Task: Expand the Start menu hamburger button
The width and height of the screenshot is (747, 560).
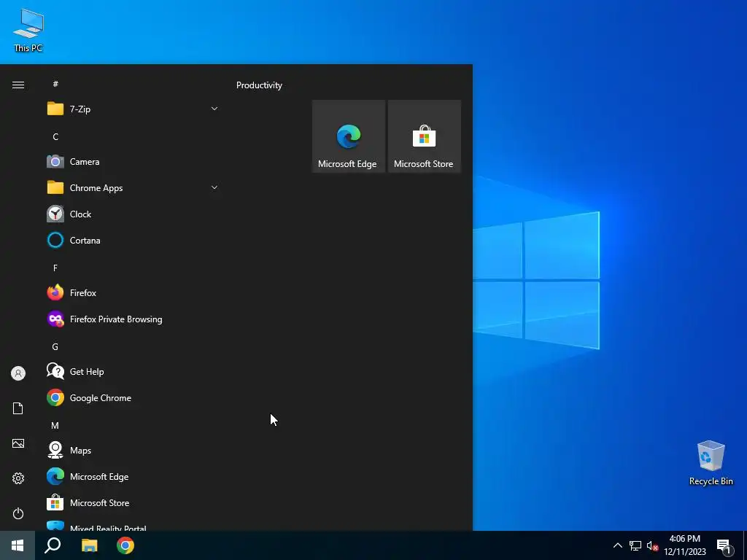Action: coord(18,85)
